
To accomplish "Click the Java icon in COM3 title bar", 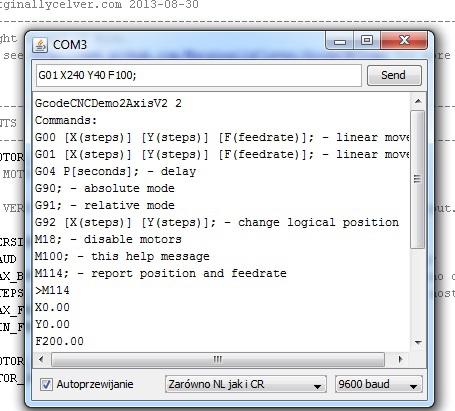I will click(40, 45).
